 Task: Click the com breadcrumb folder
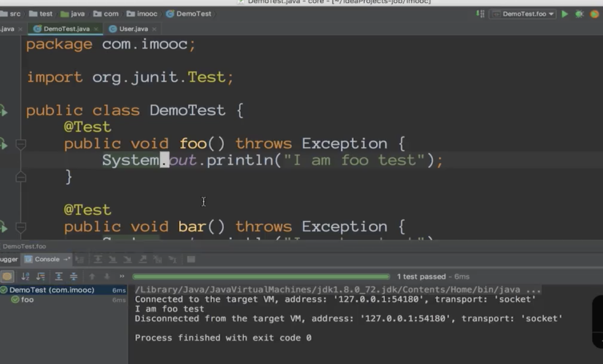106,14
